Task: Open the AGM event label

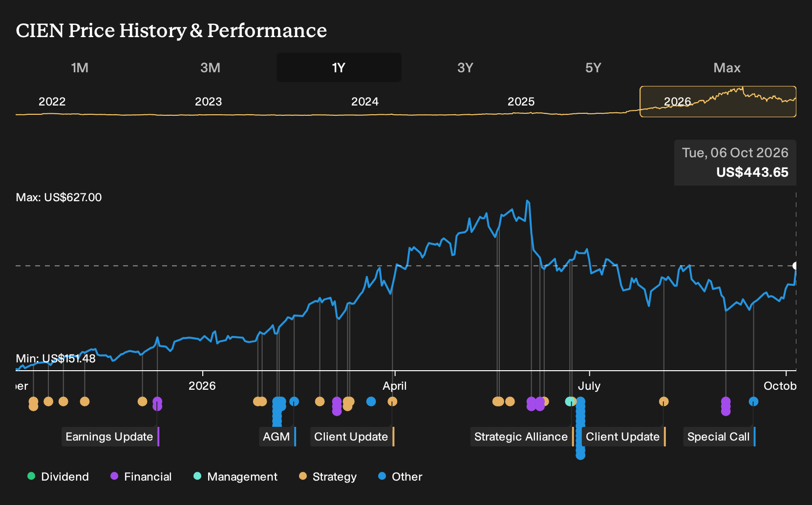Action: (277, 437)
